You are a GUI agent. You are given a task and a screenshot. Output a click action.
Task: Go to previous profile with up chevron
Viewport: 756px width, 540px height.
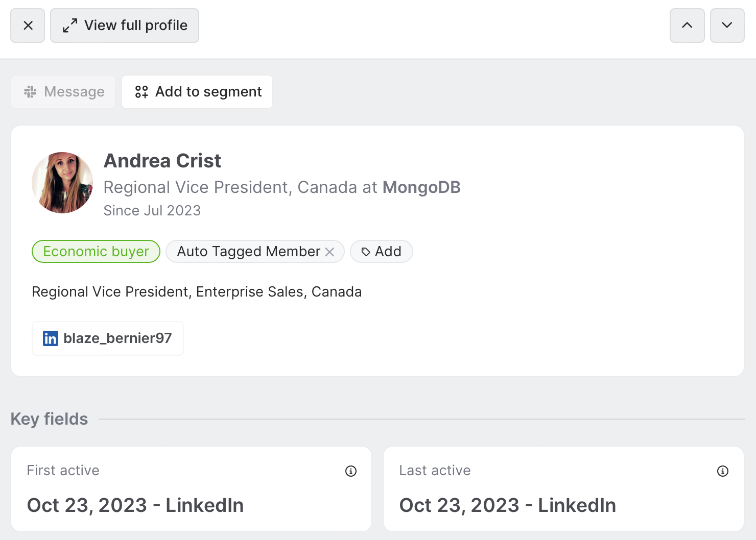click(x=687, y=26)
